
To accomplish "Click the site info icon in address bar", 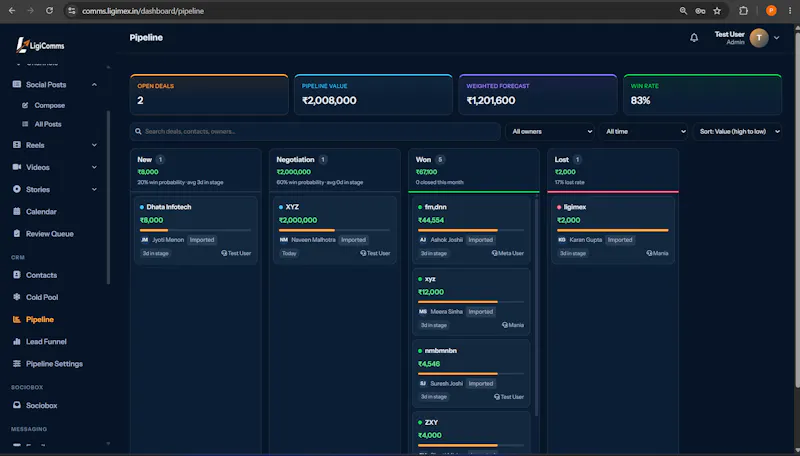I will click(x=72, y=11).
